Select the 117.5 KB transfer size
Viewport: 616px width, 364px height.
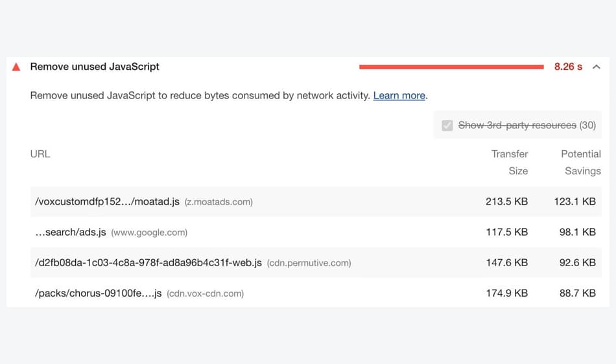507,233
